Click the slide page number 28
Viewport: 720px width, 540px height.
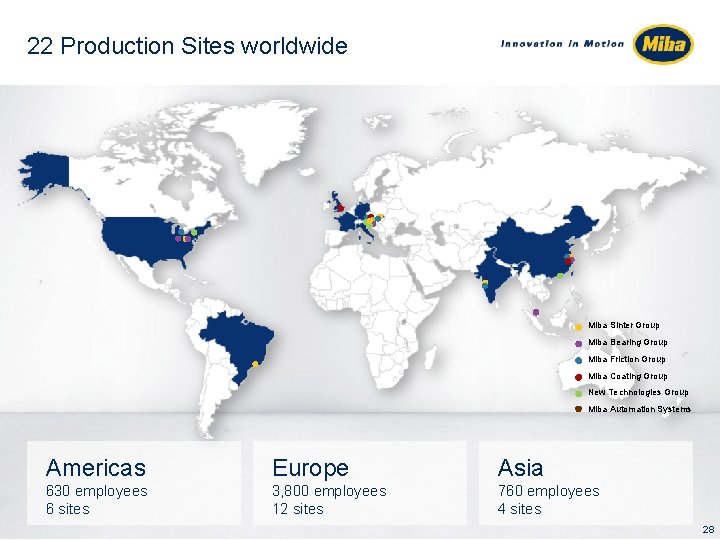[x=709, y=529]
